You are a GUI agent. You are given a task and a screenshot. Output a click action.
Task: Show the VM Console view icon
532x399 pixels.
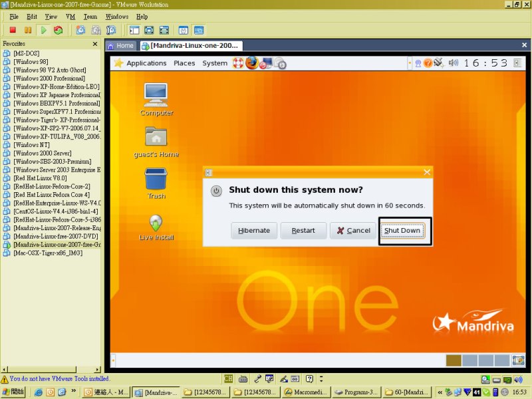click(199, 30)
